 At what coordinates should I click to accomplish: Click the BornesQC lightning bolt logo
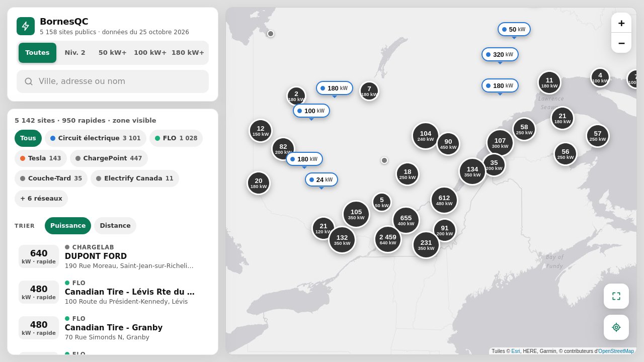26,26
